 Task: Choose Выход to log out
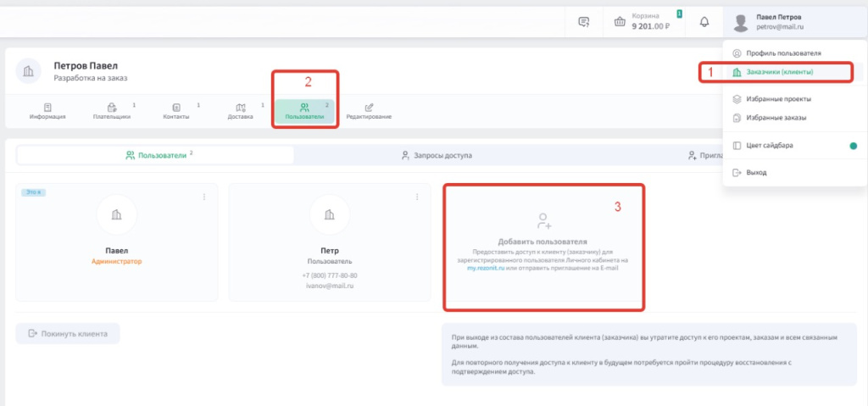tap(755, 172)
